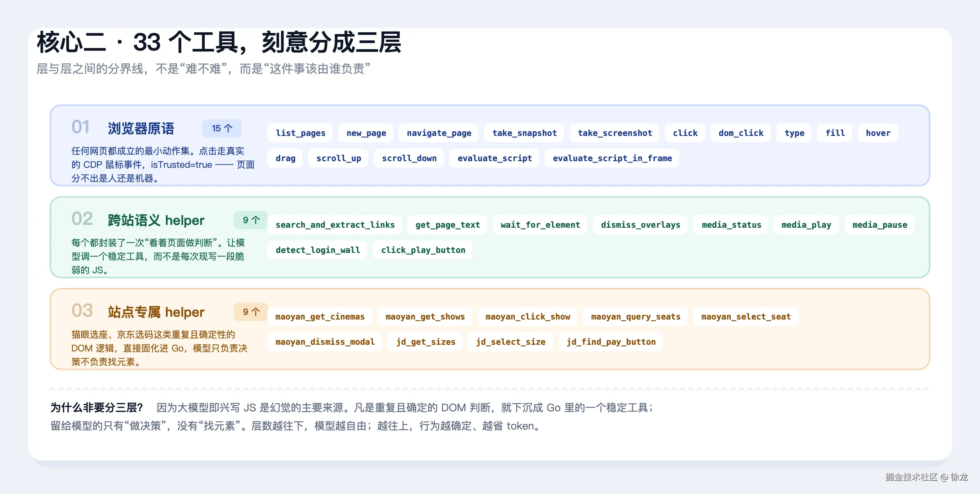Select the click_play_button chip
The width and height of the screenshot is (980, 494).
tap(423, 250)
